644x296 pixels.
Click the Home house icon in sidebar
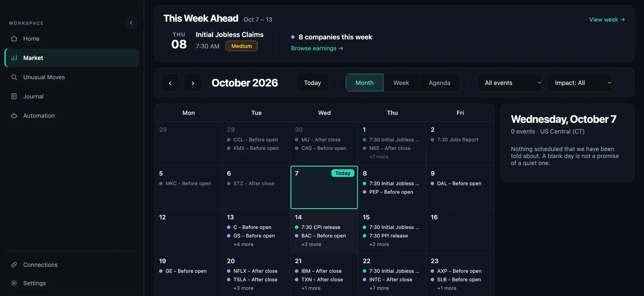pyautogui.click(x=14, y=39)
